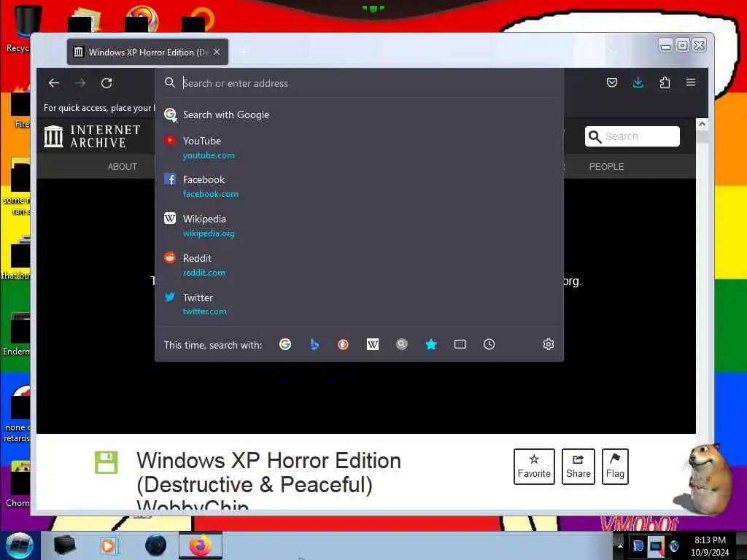Screen dimensions: 747x560
Task: Select Search with Google suggestion
Action: click(x=359, y=114)
